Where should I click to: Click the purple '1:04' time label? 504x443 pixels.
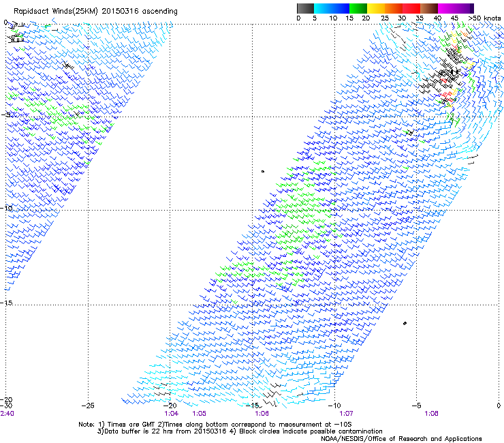tap(171, 414)
